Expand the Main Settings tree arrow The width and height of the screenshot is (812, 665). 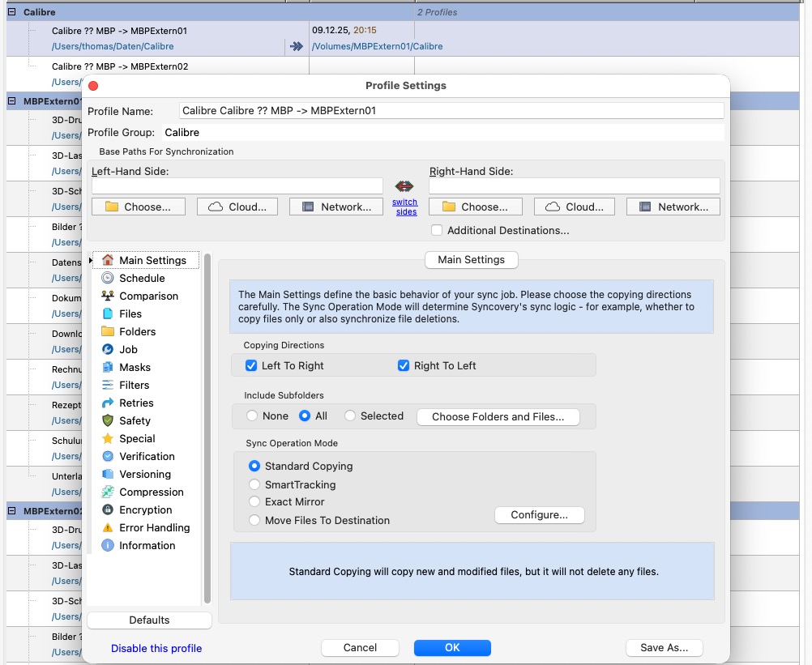(x=91, y=260)
